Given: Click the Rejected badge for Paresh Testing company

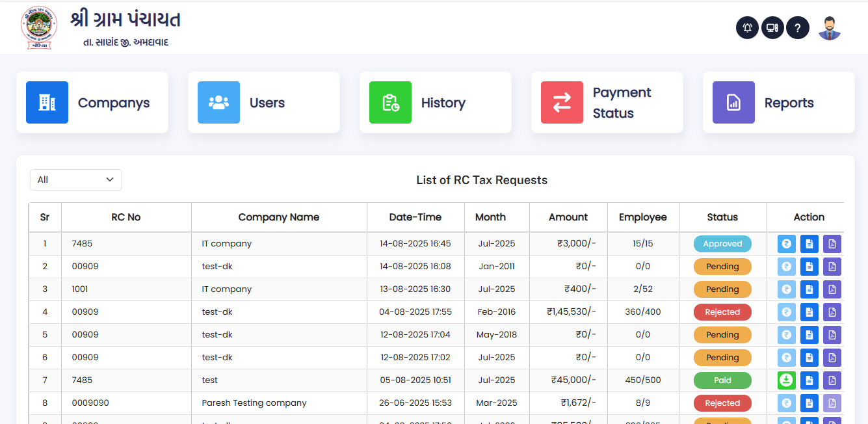Looking at the screenshot, I should (722, 403).
